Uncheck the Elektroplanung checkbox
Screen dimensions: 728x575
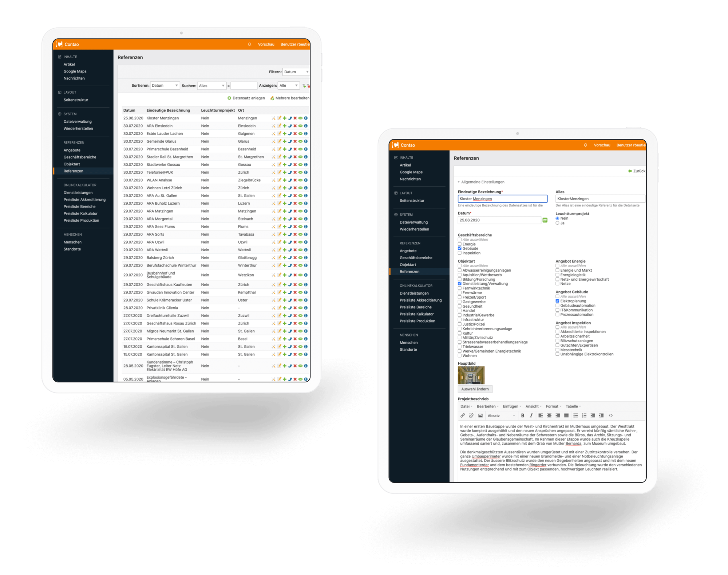tap(557, 301)
